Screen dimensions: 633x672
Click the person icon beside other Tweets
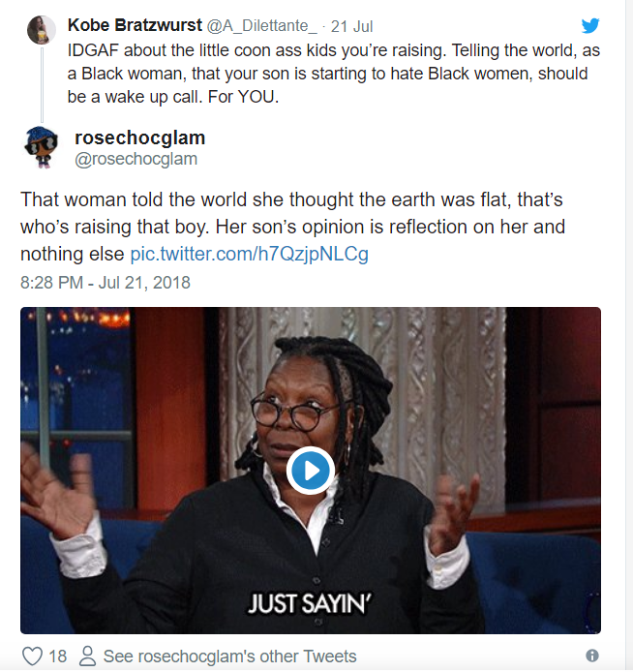[x=88, y=657]
